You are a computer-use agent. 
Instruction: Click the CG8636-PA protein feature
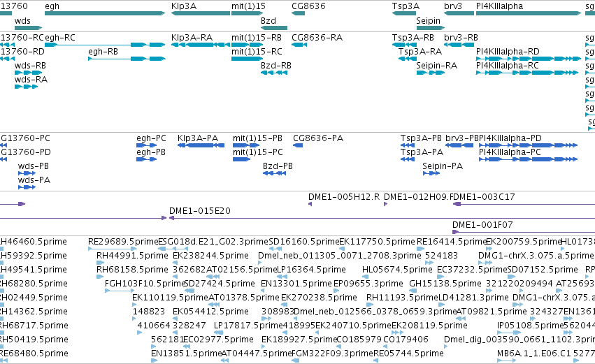(298, 145)
